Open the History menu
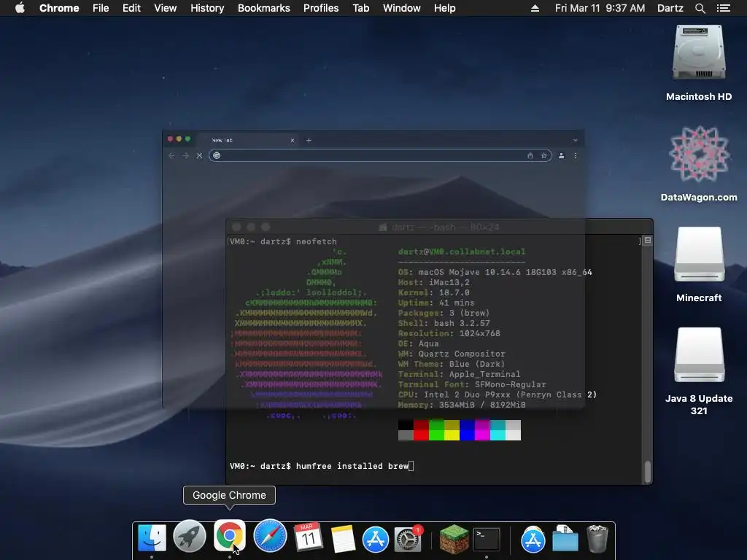This screenshot has height=560, width=747. [x=207, y=8]
